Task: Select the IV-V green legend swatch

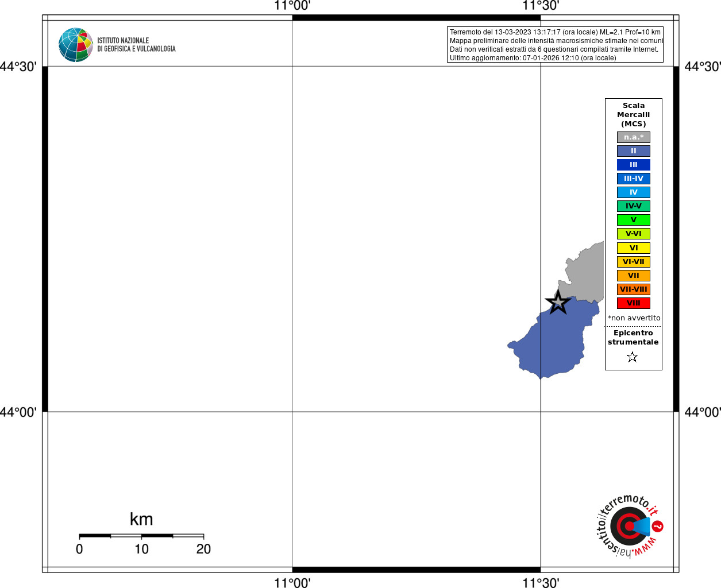Action: (x=634, y=206)
